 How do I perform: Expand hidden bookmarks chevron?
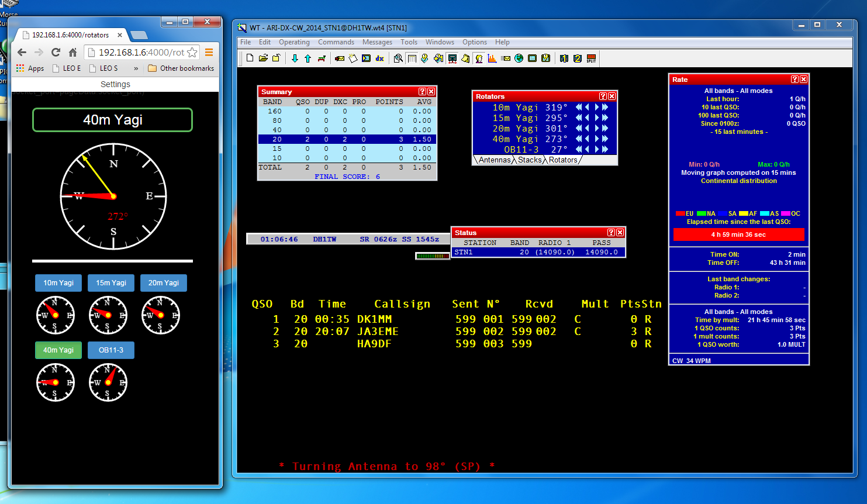pos(136,68)
